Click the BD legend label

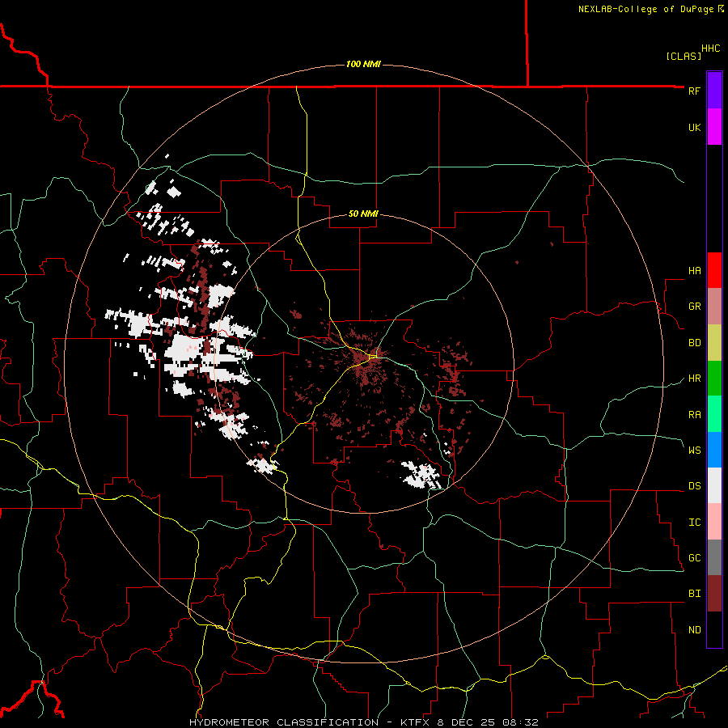694,343
